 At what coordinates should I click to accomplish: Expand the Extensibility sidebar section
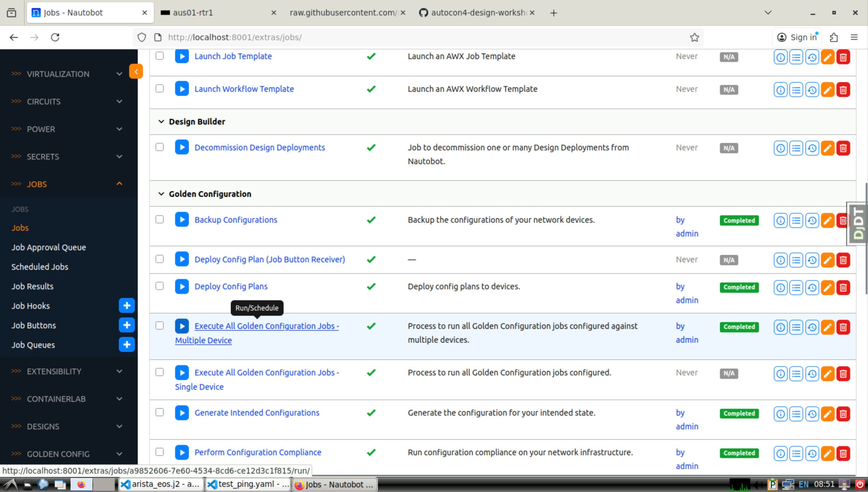[x=67, y=371]
